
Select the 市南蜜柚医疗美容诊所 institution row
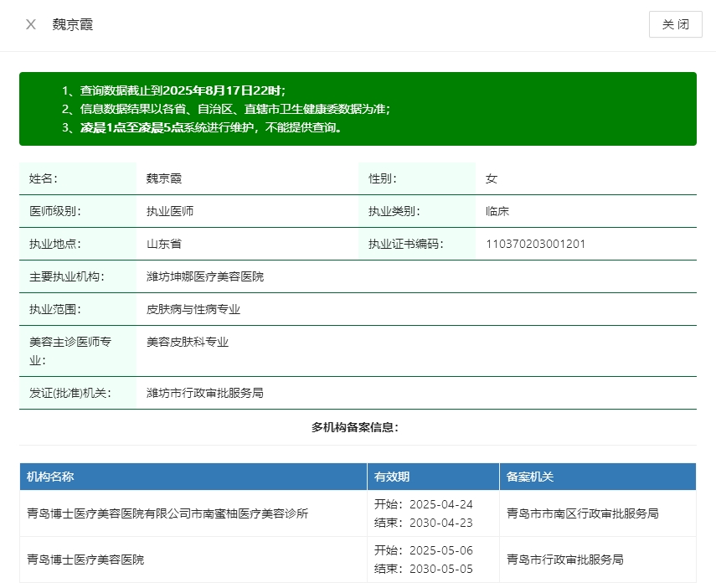(x=167, y=513)
